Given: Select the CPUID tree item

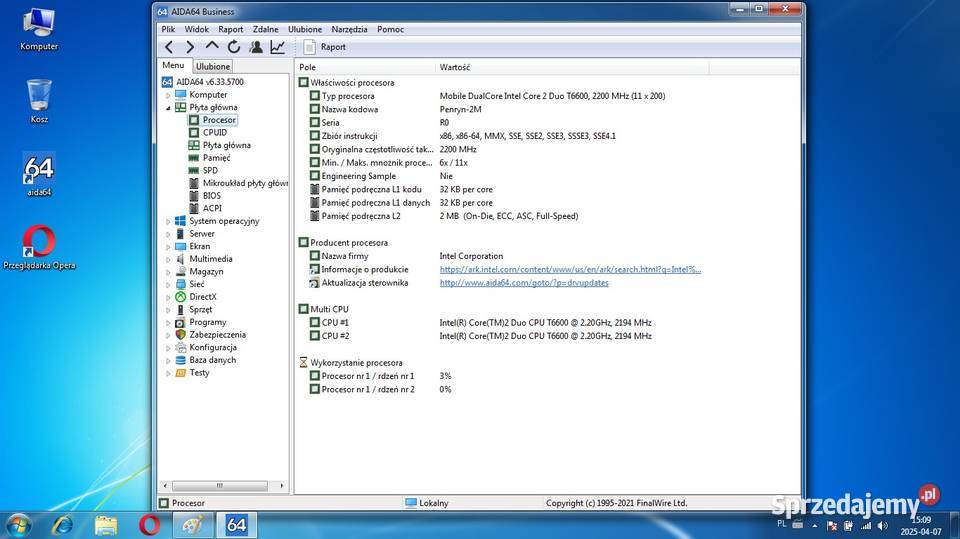Looking at the screenshot, I should click(215, 132).
